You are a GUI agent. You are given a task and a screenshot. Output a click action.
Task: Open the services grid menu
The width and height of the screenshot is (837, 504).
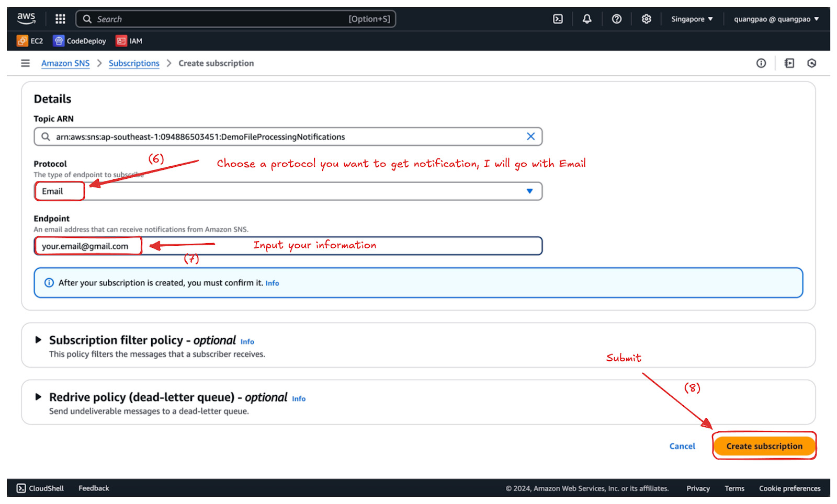click(x=61, y=19)
